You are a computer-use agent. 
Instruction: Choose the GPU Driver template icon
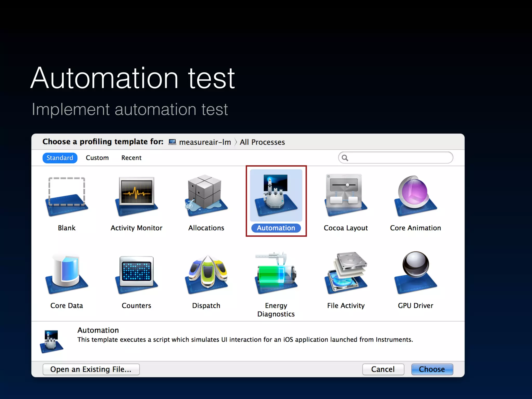(416, 273)
